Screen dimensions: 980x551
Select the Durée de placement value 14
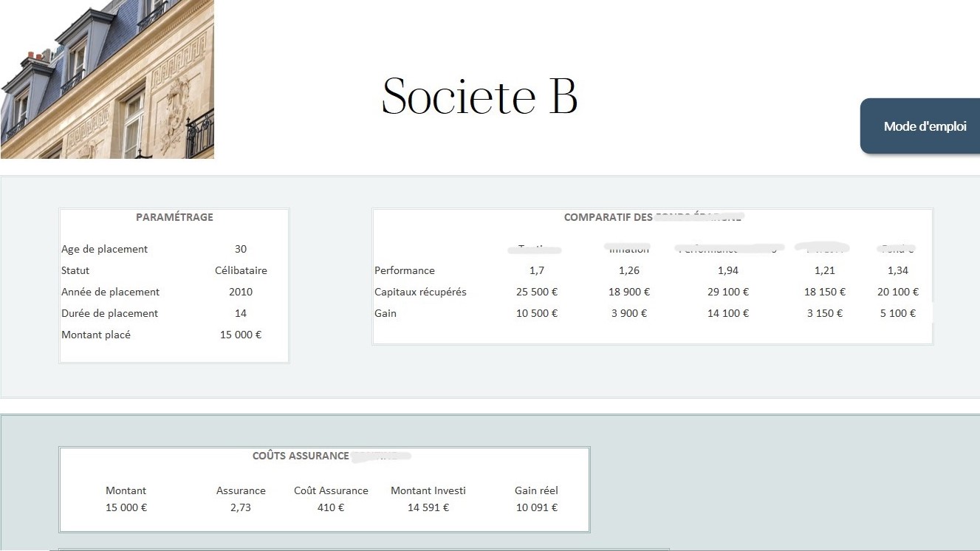[x=241, y=313]
